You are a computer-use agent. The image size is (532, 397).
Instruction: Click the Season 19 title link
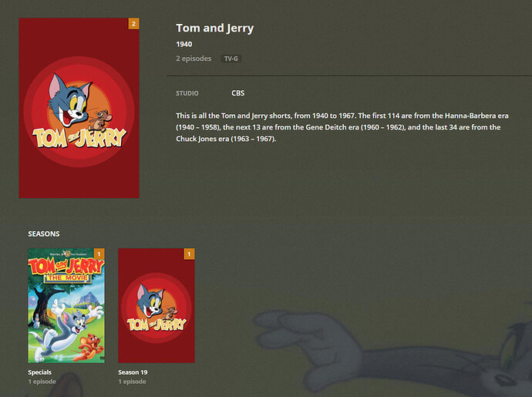coord(133,372)
